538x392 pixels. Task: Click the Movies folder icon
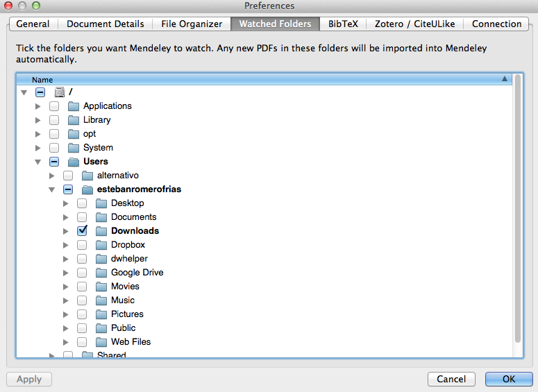[101, 287]
